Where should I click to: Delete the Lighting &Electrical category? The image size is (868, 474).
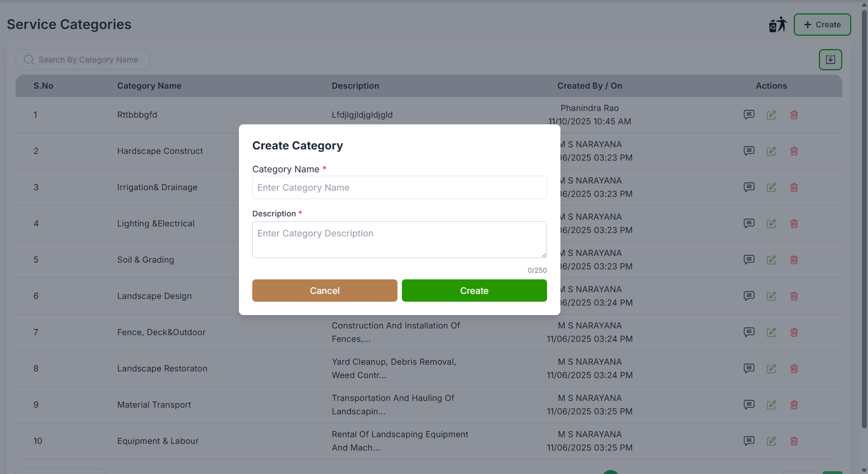coord(794,224)
